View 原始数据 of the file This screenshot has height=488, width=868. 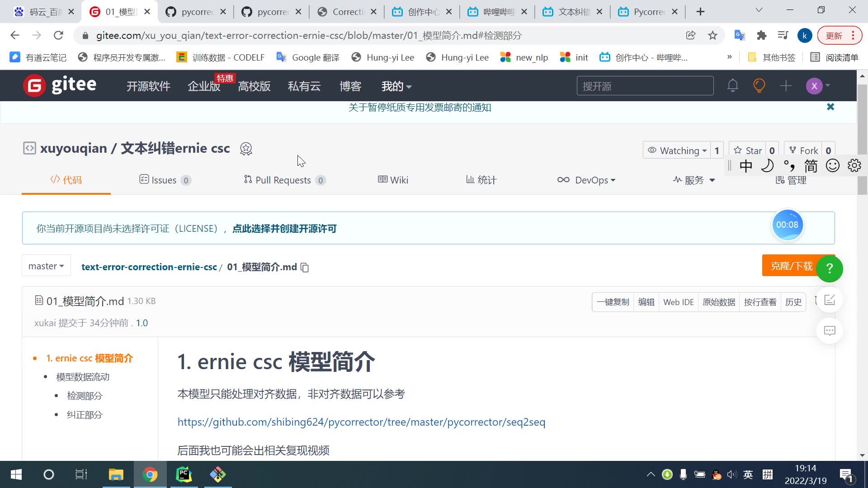click(719, 302)
